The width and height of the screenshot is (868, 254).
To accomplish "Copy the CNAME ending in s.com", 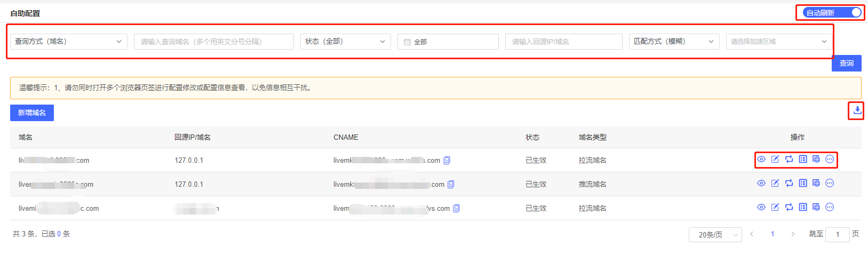I will (447, 160).
